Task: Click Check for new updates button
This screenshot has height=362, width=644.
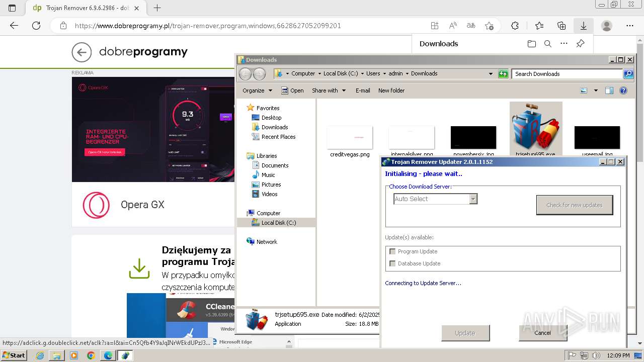Action: 575,205
